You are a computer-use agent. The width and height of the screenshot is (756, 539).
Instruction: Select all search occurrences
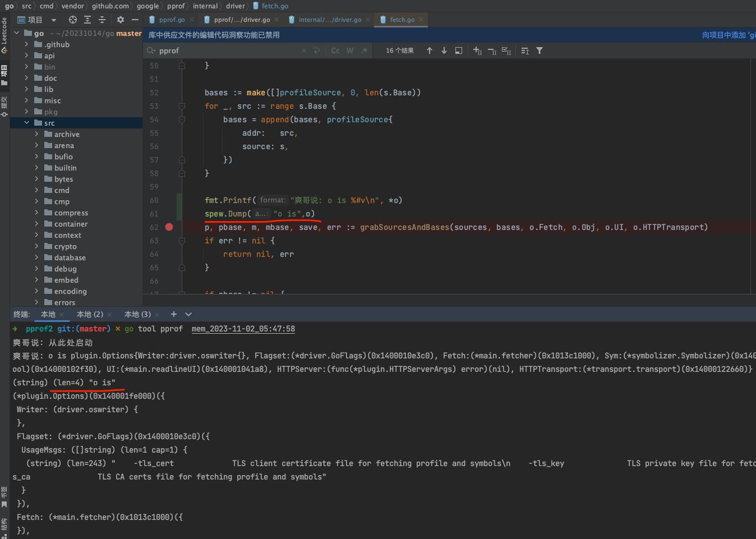(506, 50)
